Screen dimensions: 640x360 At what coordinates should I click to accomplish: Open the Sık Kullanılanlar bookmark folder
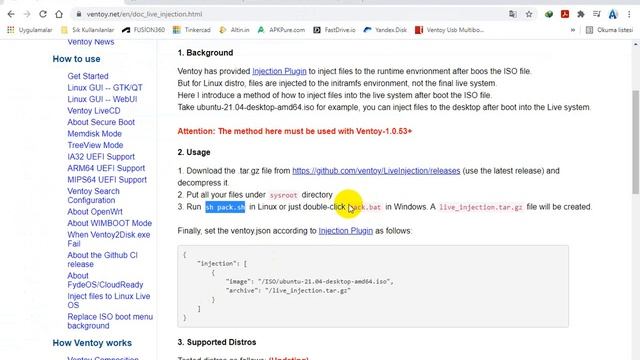(x=87, y=30)
